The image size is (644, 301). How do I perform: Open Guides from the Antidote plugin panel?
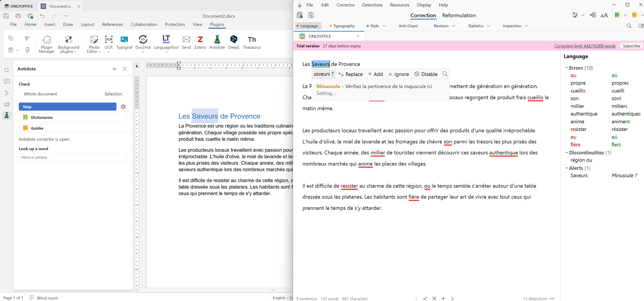(x=73, y=128)
